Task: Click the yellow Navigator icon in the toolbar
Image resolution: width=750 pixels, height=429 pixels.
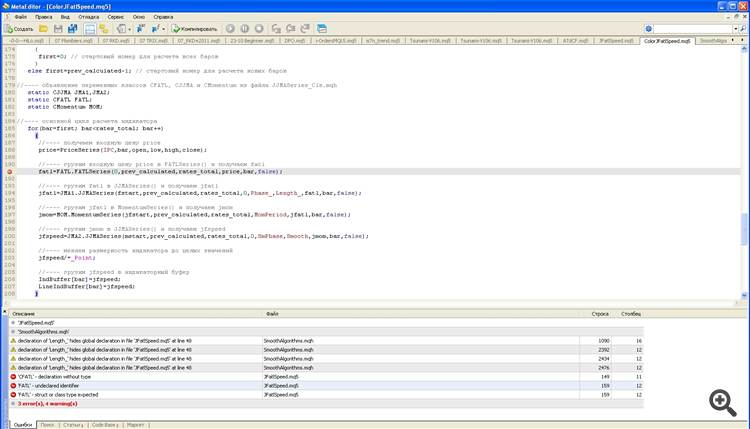Action: point(104,29)
